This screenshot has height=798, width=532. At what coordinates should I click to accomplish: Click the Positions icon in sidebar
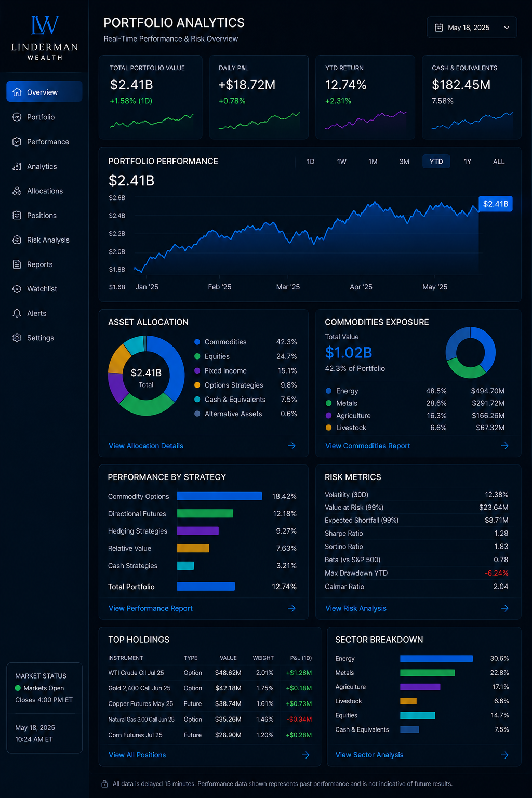pyautogui.click(x=17, y=215)
